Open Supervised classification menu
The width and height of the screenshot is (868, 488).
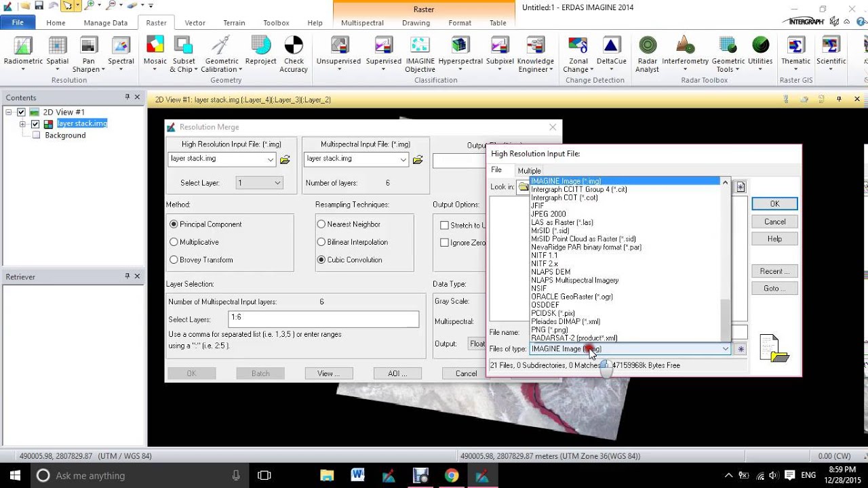[384, 53]
